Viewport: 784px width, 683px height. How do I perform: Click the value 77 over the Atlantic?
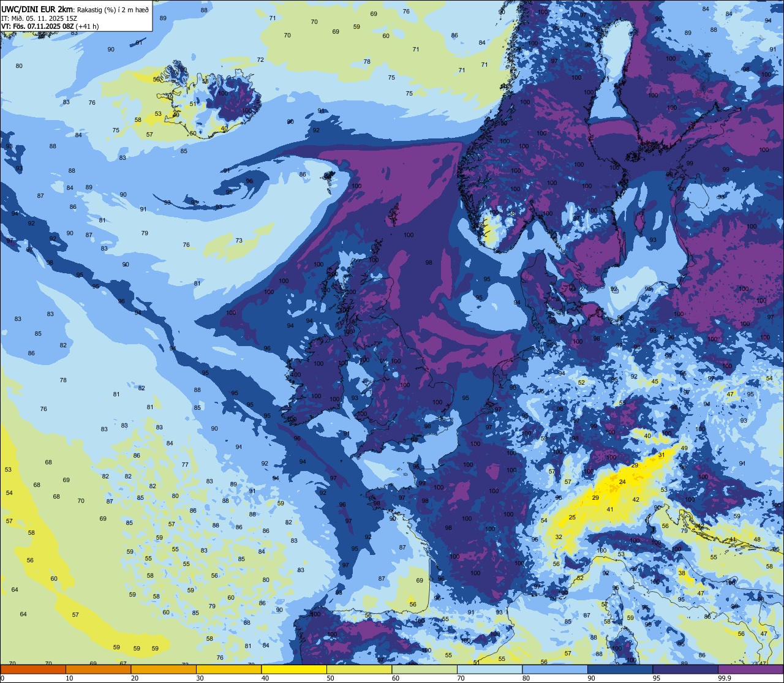[185, 465]
